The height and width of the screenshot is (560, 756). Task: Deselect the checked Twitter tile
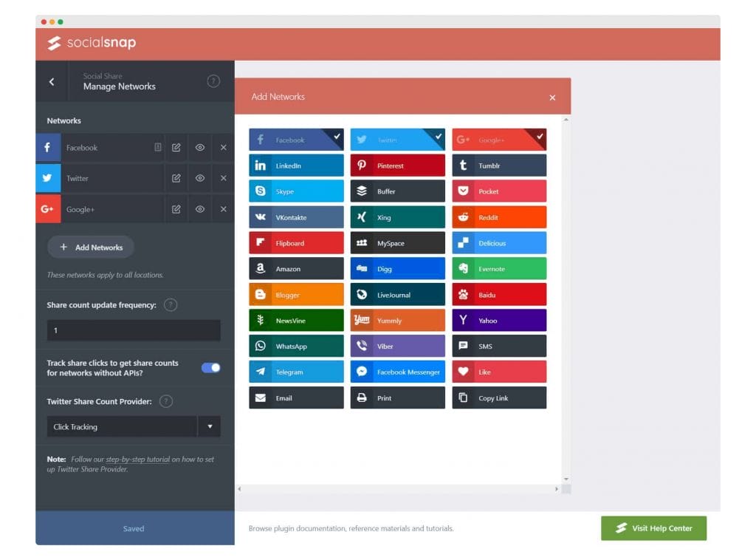click(x=397, y=140)
